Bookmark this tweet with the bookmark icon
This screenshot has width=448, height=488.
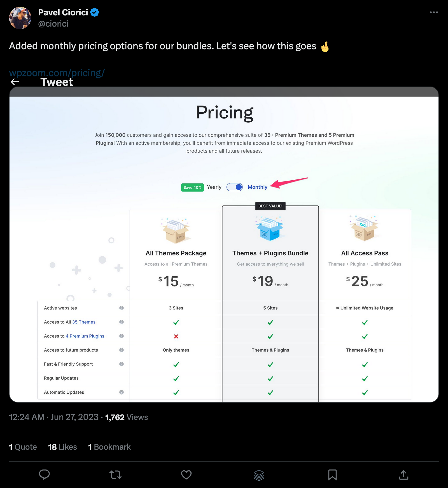[332, 475]
